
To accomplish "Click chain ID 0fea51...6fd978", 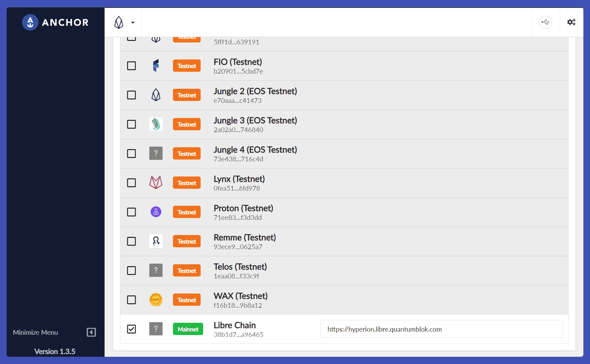I will click(x=237, y=188).
